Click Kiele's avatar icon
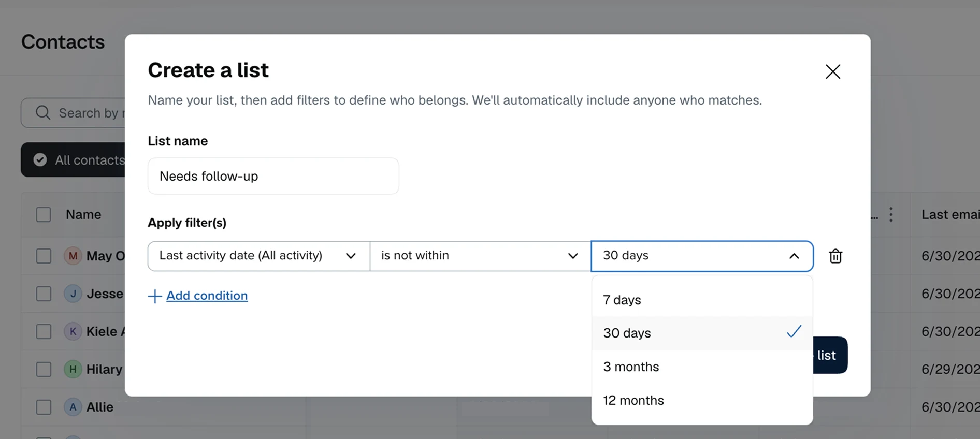Screen dimensions: 980x439 coord(73,331)
